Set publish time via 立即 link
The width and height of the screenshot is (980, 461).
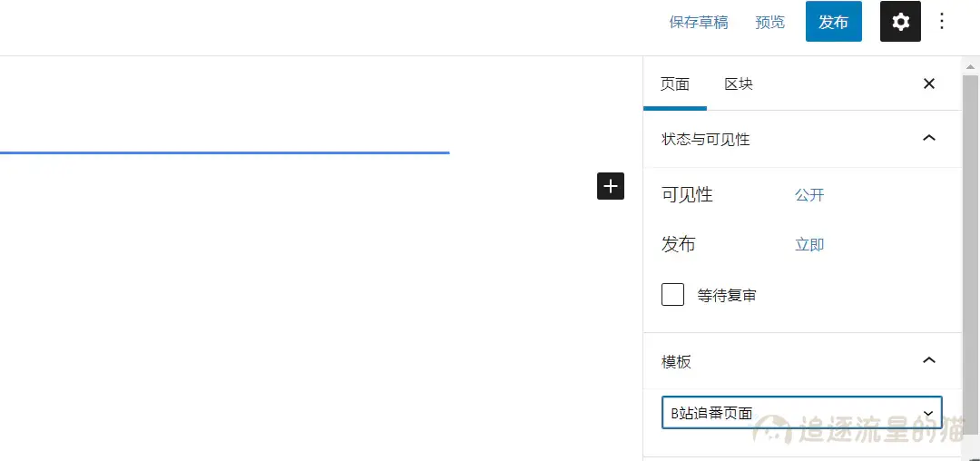pos(809,245)
